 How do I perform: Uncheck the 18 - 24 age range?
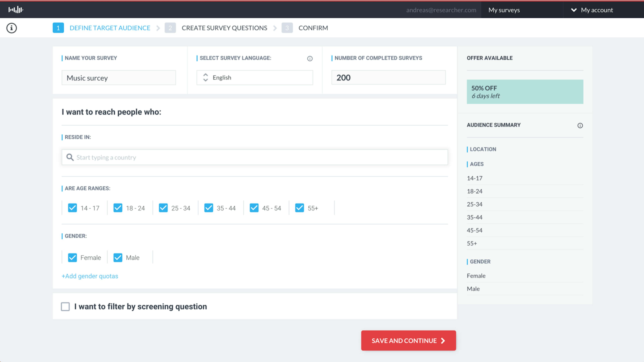coord(118,208)
